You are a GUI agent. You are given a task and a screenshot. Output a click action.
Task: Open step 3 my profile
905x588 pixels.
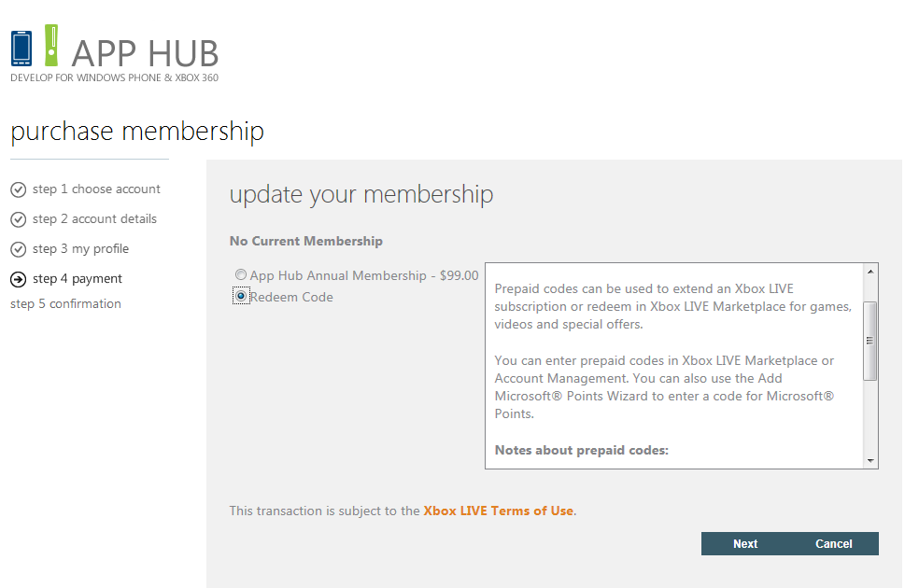pyautogui.click(x=80, y=249)
